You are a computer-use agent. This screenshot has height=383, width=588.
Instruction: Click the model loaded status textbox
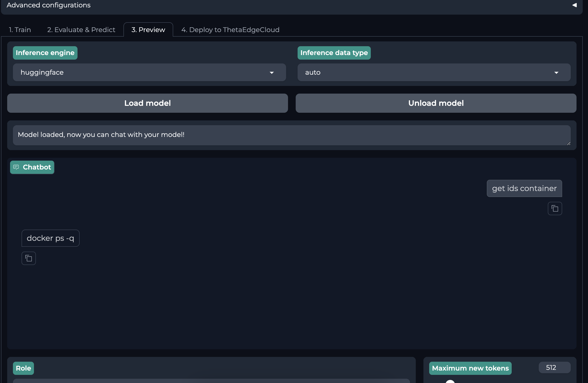292,135
